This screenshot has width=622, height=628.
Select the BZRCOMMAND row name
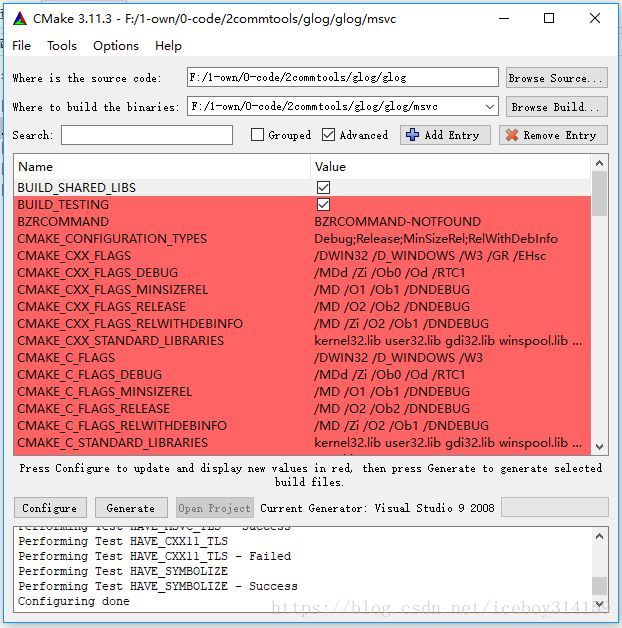(x=63, y=221)
